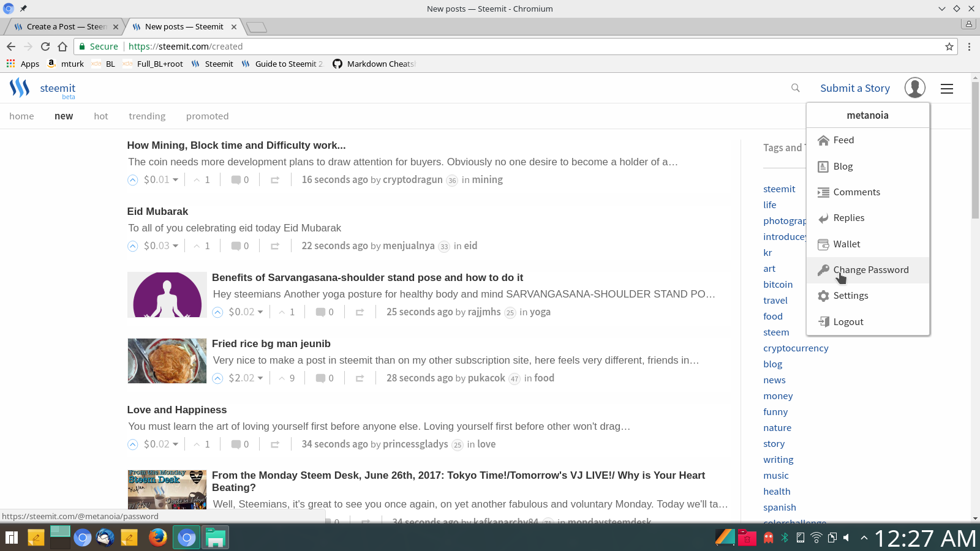Switch to the trending tab
The height and width of the screenshot is (551, 980).
click(147, 116)
